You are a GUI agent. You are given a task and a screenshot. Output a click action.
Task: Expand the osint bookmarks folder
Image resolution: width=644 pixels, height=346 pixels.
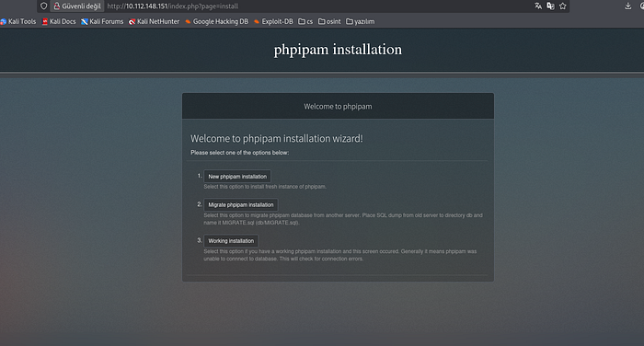(329, 21)
